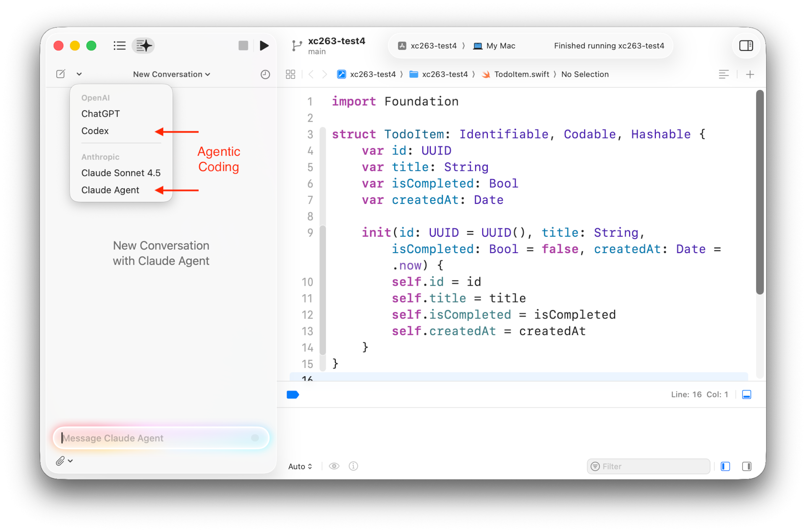Open the conversation history clock icon
This screenshot has height=532, width=806.
[x=265, y=74]
